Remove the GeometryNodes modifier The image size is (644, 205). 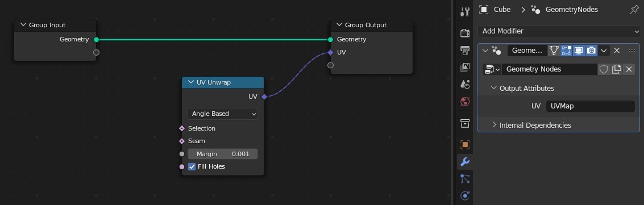[x=617, y=51]
